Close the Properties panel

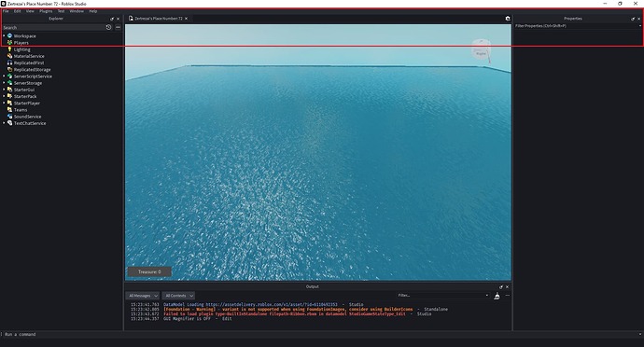coord(638,19)
